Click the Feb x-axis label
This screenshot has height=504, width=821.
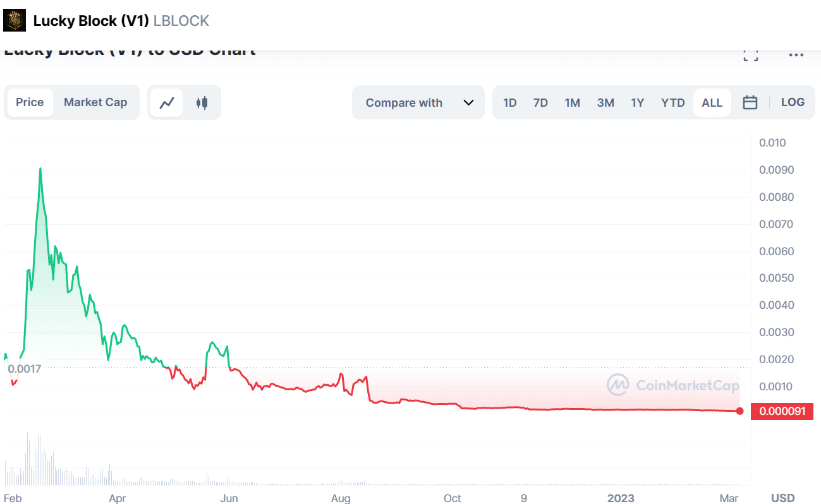click(x=13, y=498)
